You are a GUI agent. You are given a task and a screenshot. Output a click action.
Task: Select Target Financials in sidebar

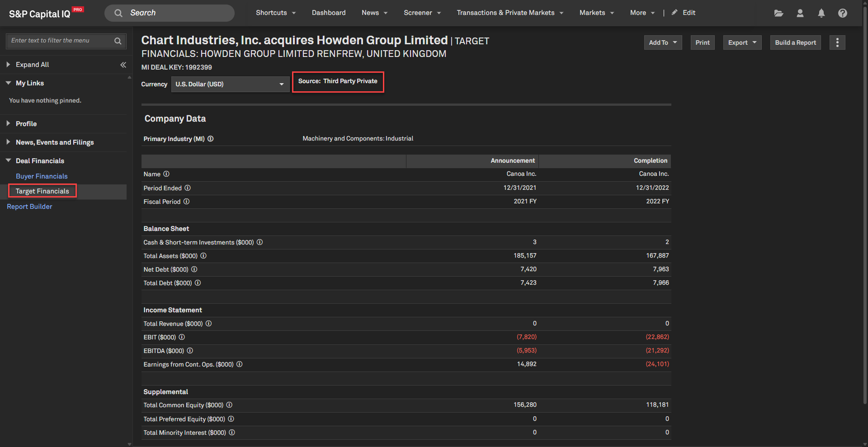coord(42,191)
